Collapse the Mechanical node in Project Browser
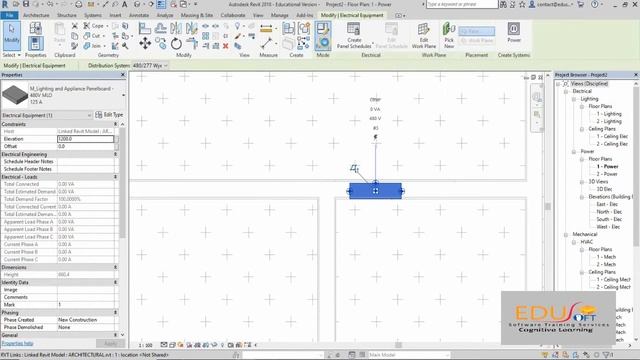Screen dimensions: 640x360 point(566,234)
